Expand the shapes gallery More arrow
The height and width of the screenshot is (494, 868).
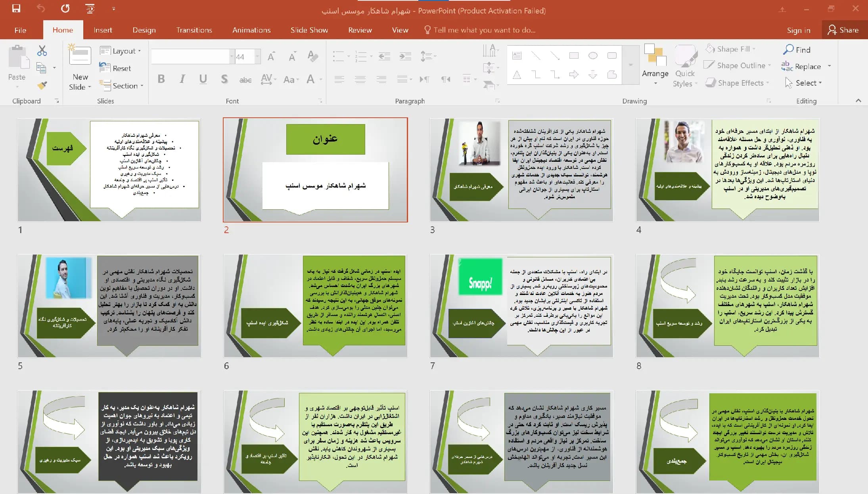pyautogui.click(x=630, y=65)
